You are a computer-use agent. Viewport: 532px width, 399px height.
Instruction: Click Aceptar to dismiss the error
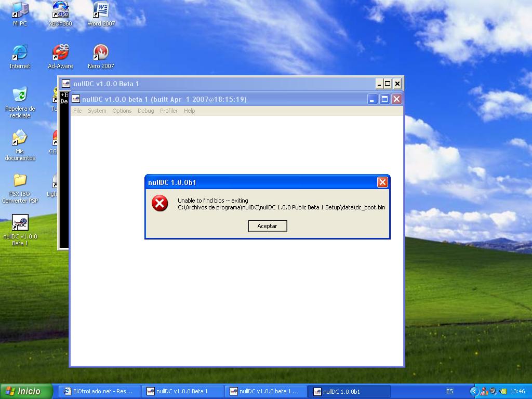click(268, 226)
